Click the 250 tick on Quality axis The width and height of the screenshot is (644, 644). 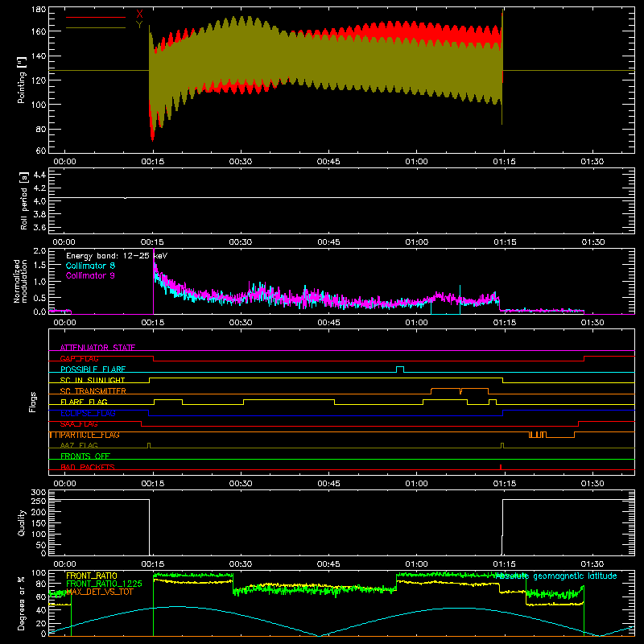pos(39,501)
